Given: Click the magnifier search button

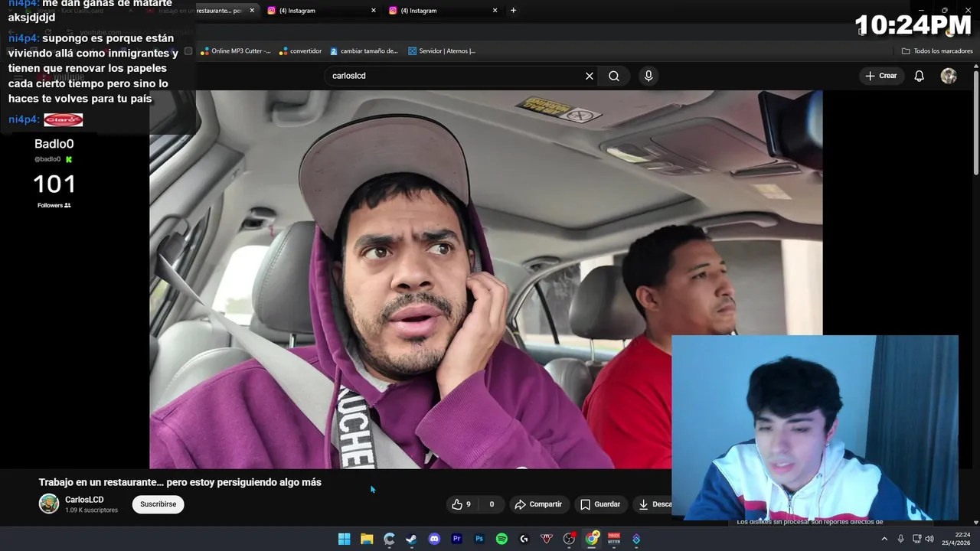Looking at the screenshot, I should 614,76.
